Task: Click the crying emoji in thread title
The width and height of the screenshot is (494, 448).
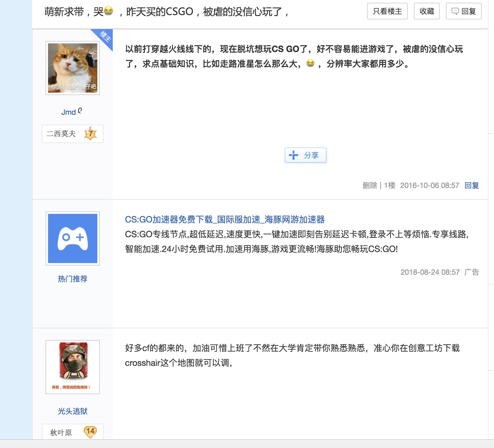Action: [109, 11]
